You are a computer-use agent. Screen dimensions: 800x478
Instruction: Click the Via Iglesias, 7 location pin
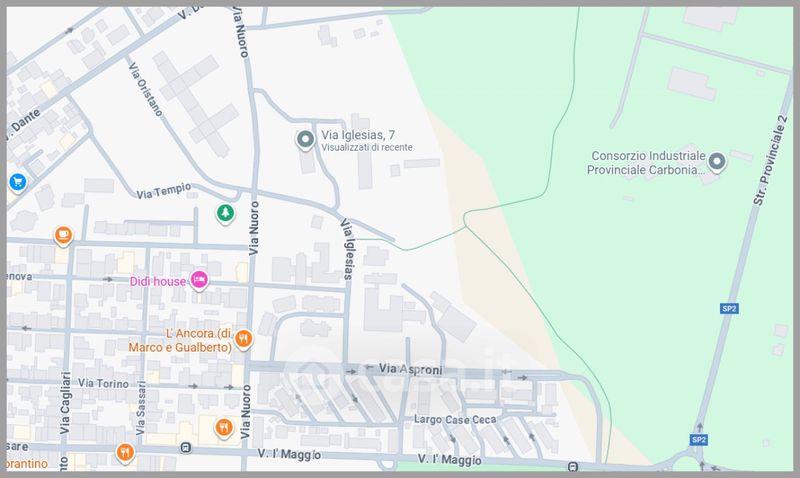click(305, 141)
